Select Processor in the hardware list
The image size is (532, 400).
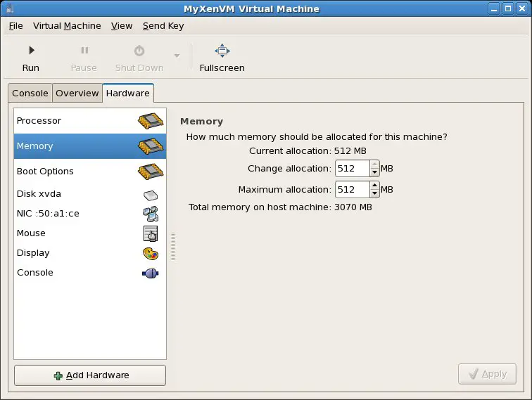(90, 121)
